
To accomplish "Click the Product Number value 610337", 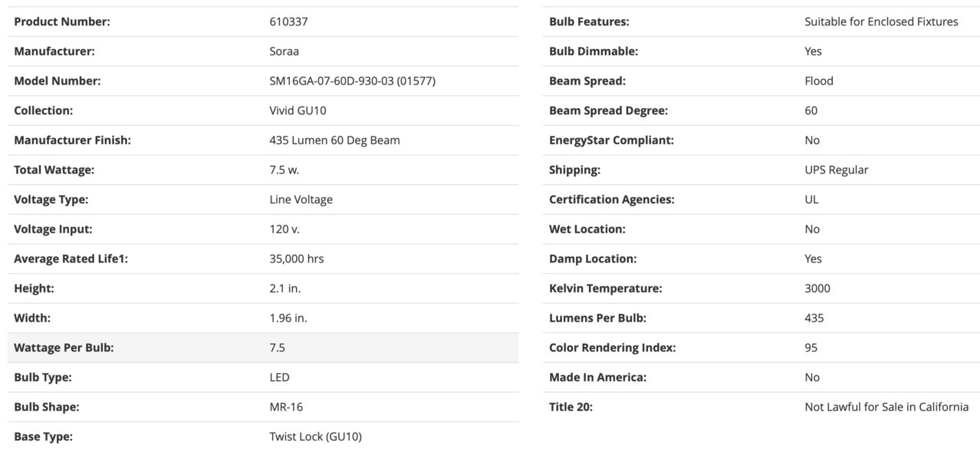I will 288,21.
